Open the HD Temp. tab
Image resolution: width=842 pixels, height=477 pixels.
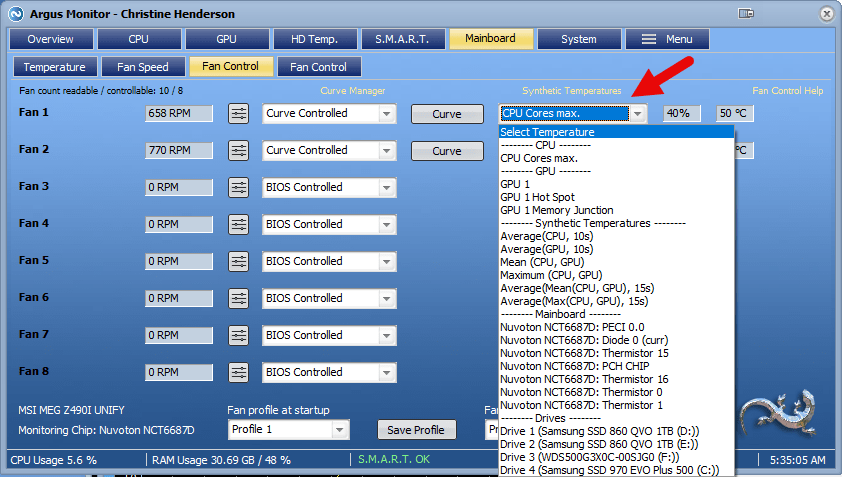(x=315, y=39)
